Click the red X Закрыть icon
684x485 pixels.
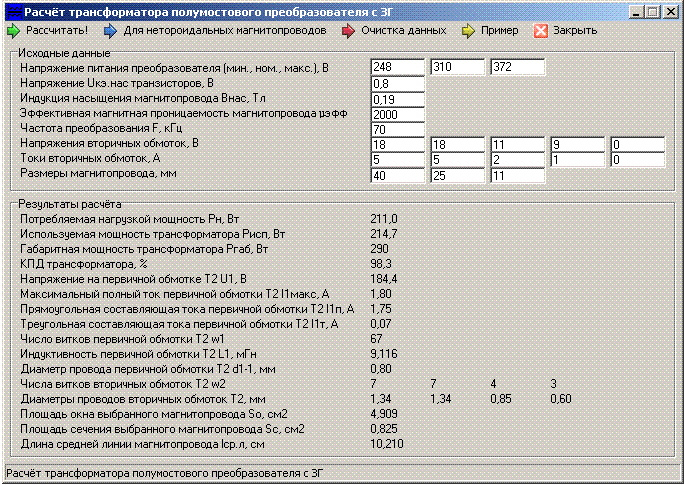tap(540, 31)
